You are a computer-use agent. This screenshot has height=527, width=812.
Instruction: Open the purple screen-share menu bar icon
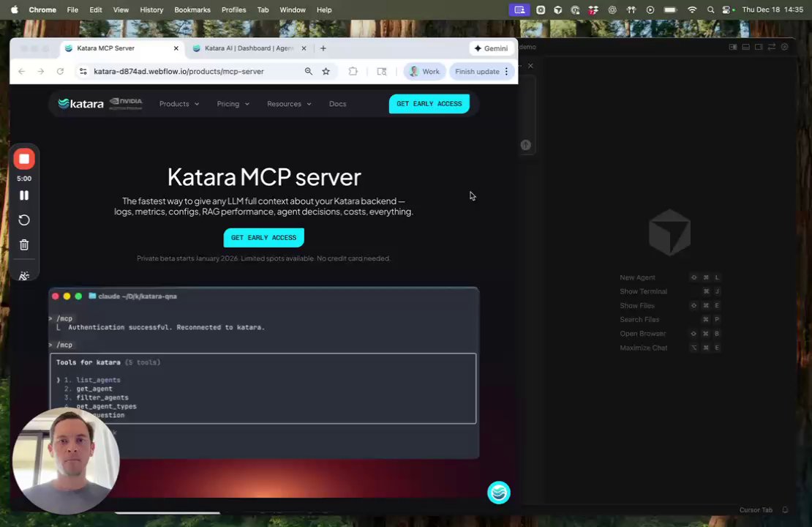tap(519, 10)
